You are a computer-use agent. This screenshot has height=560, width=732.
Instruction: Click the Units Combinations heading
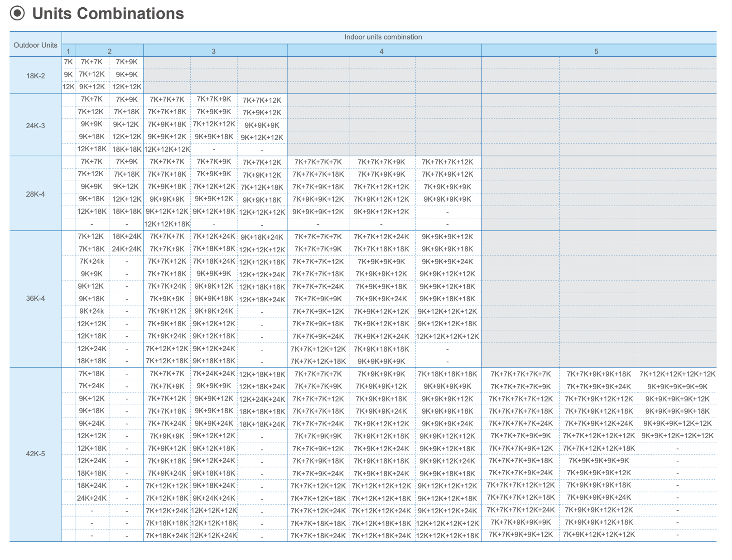108,14
